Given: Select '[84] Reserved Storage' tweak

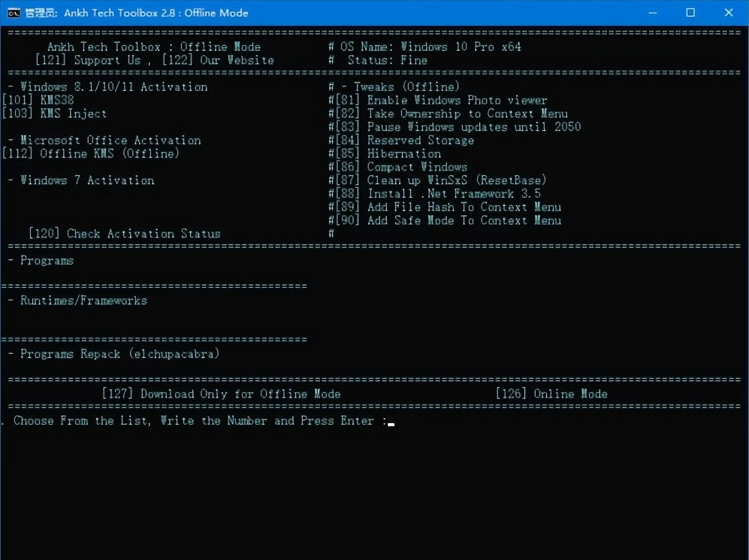Looking at the screenshot, I should click(x=404, y=140).
